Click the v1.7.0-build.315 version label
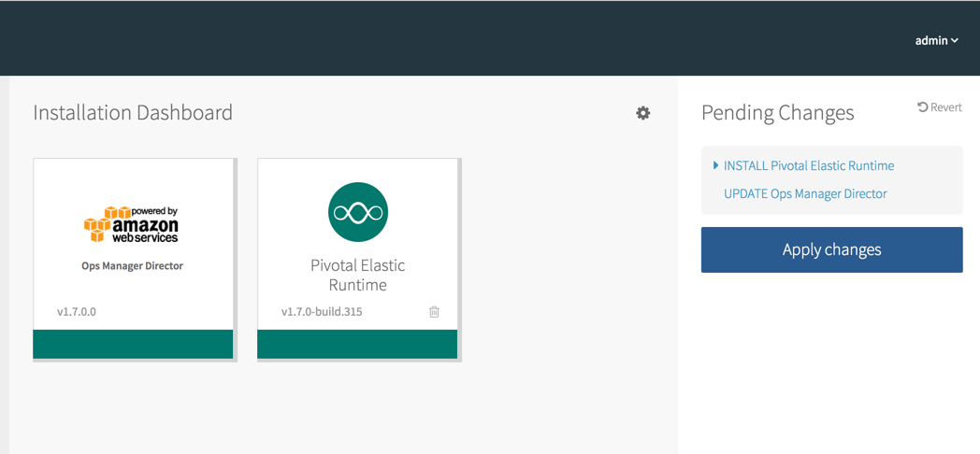This screenshot has width=980, height=454. click(322, 312)
